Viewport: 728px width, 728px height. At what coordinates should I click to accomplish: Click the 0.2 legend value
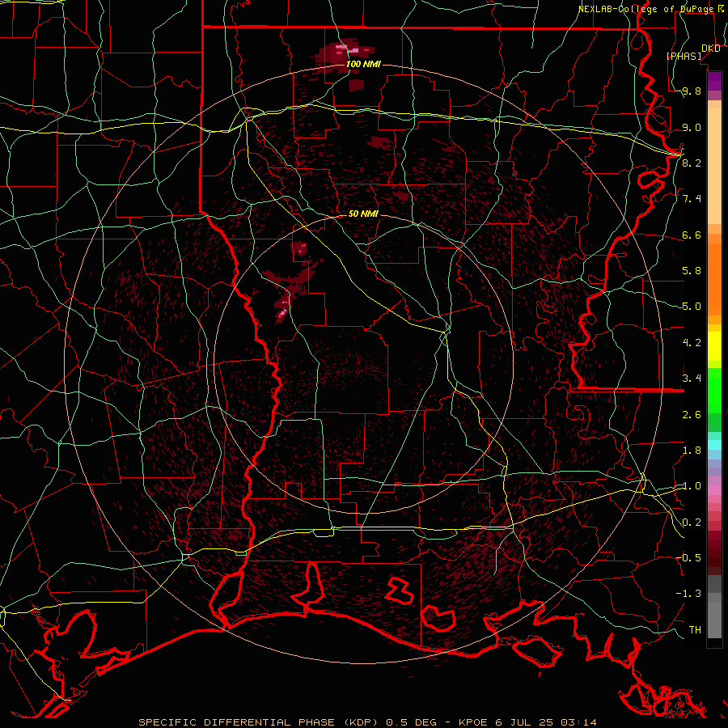[x=692, y=523]
